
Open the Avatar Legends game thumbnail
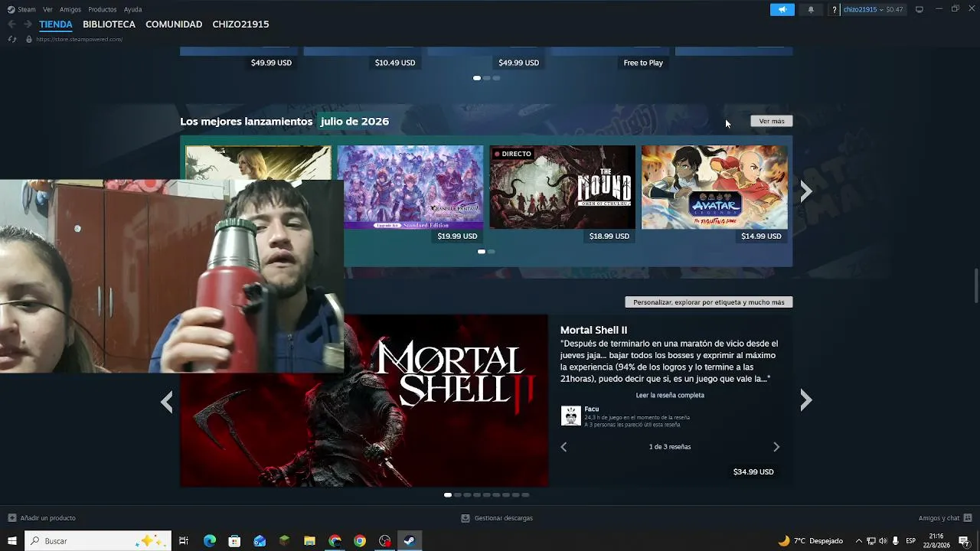pos(714,187)
